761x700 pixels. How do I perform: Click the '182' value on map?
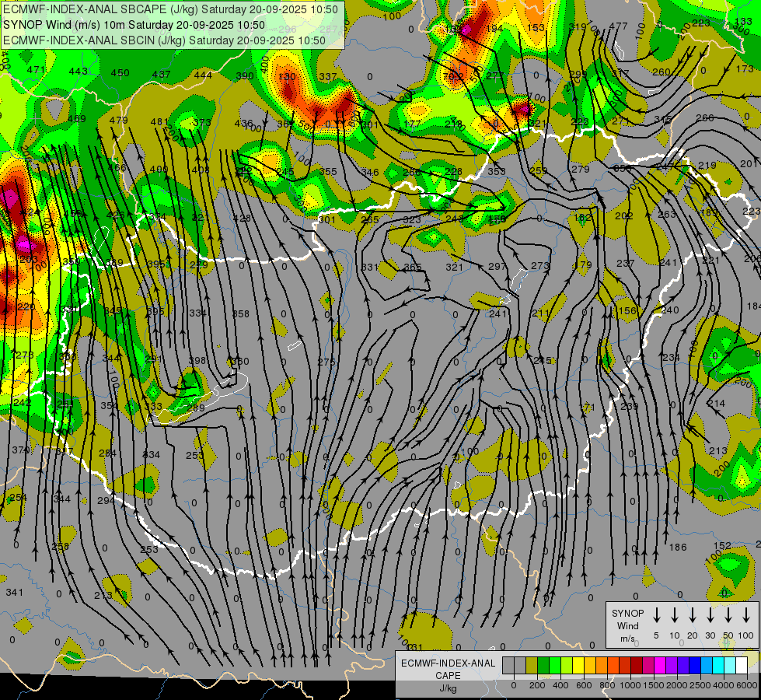(x=582, y=217)
